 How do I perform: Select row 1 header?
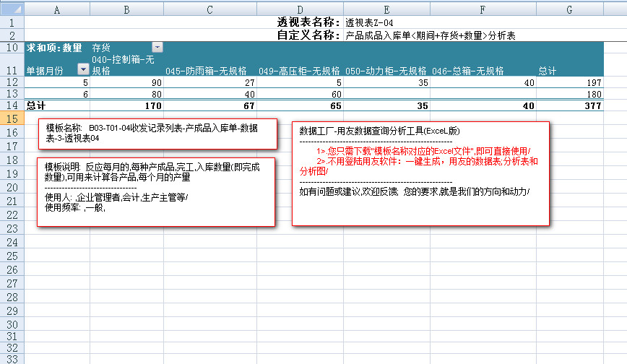[12, 21]
